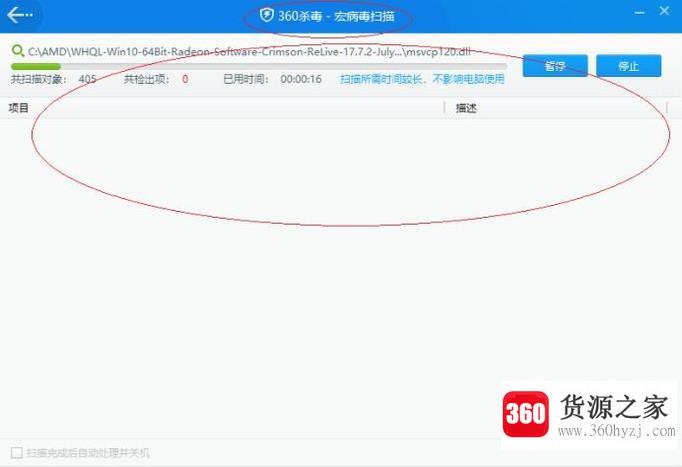Go back using the arrow icon
Image resolution: width=682 pixels, height=467 pixels.
(20, 16)
